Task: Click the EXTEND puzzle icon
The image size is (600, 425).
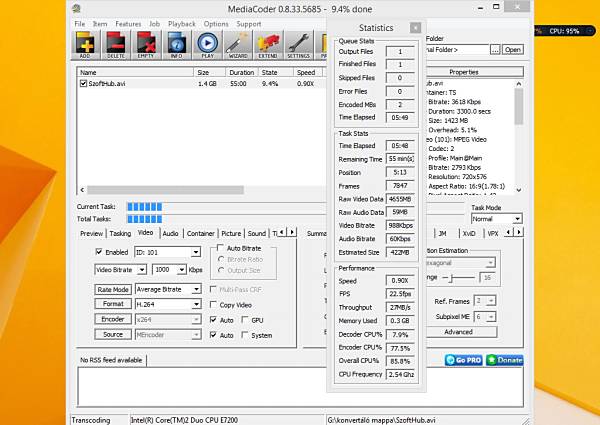Action: (268, 45)
